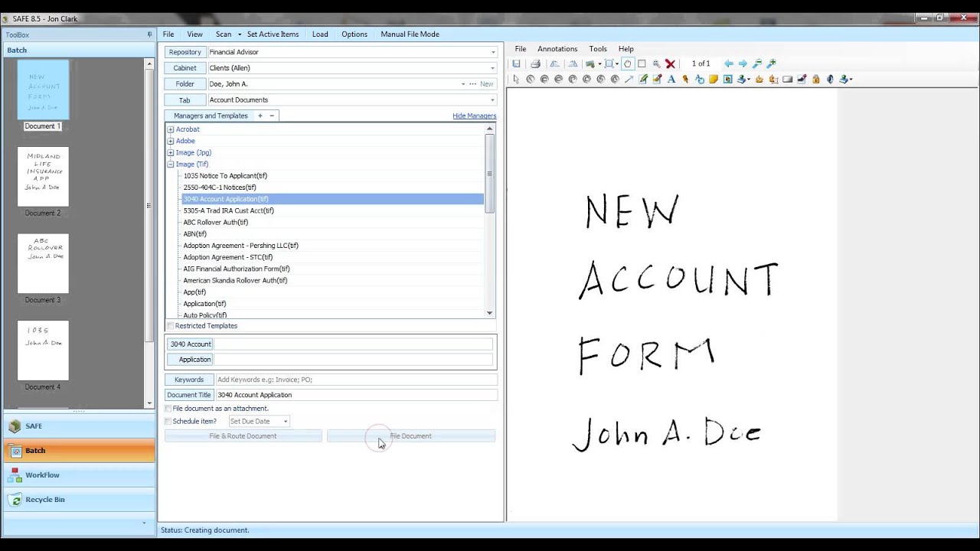Toggle Restricted Templates checkbox
980x551 pixels.
[x=170, y=326]
